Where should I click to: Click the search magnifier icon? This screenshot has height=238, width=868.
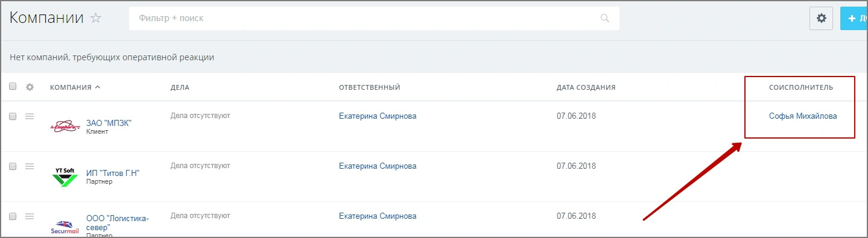point(605,19)
